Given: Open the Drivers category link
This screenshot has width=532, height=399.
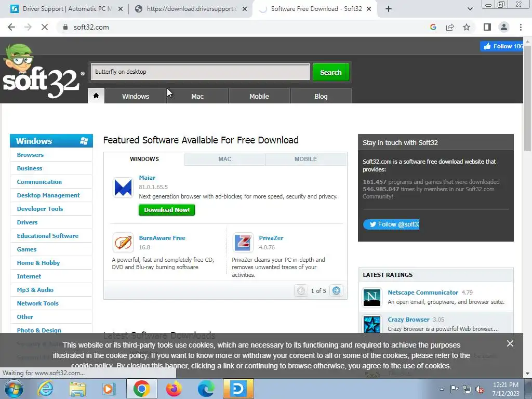Looking at the screenshot, I should (x=27, y=222).
